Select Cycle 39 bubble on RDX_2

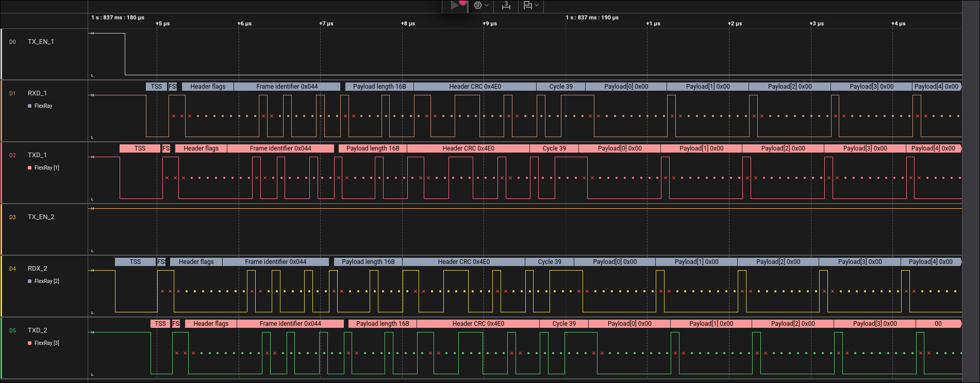pos(550,262)
